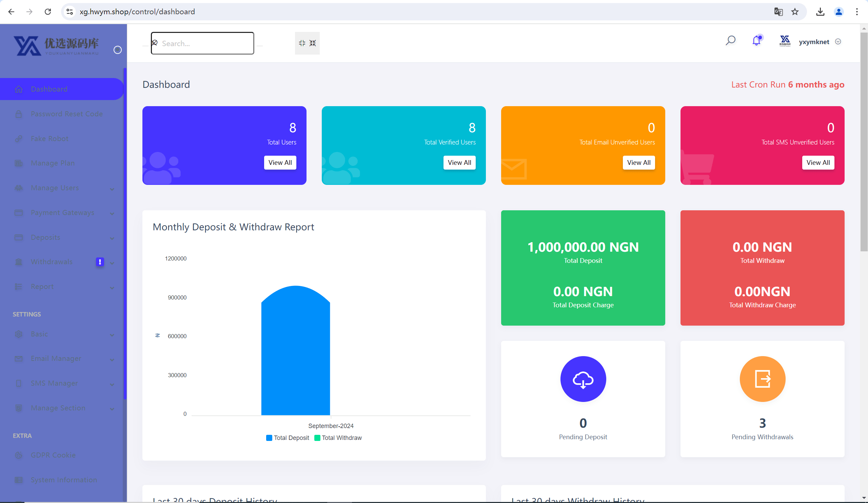
Task: Click the Pending Deposit cloud download icon
Action: coord(583,379)
